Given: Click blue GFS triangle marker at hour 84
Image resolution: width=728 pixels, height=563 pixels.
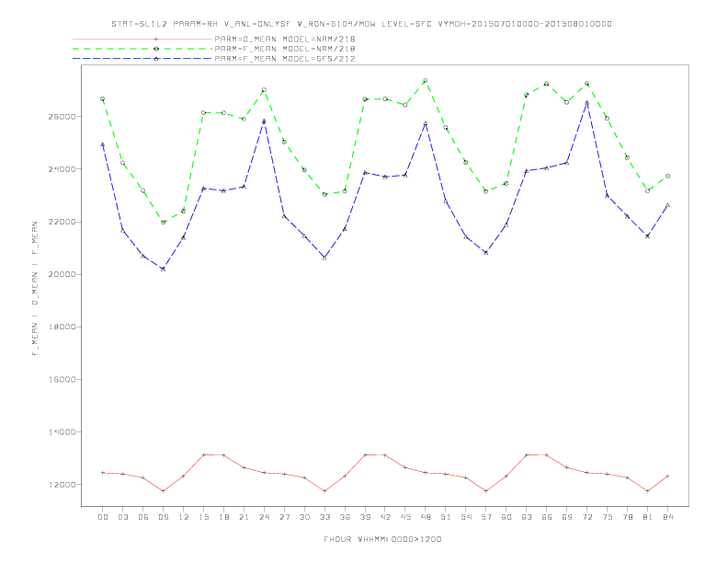Looking at the screenshot, I should point(667,205).
